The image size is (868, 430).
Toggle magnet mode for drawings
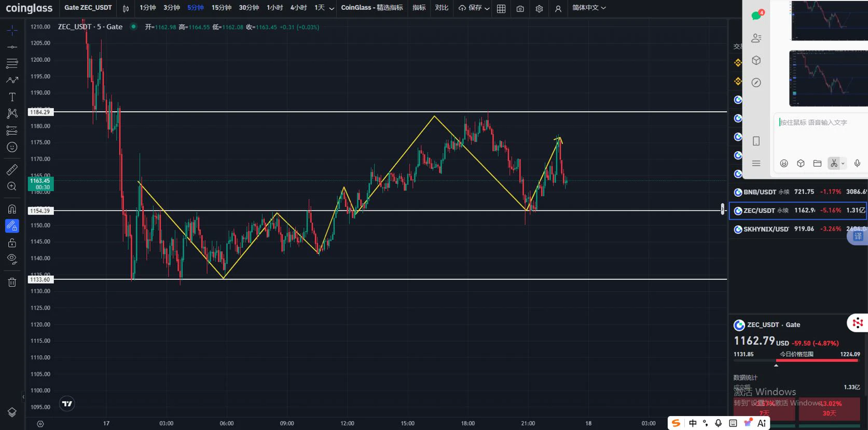click(12, 209)
